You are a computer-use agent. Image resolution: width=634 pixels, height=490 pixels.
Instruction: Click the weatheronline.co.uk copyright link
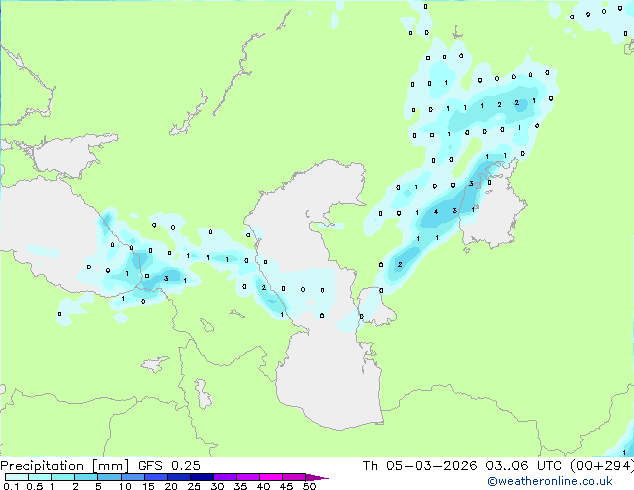550,482
